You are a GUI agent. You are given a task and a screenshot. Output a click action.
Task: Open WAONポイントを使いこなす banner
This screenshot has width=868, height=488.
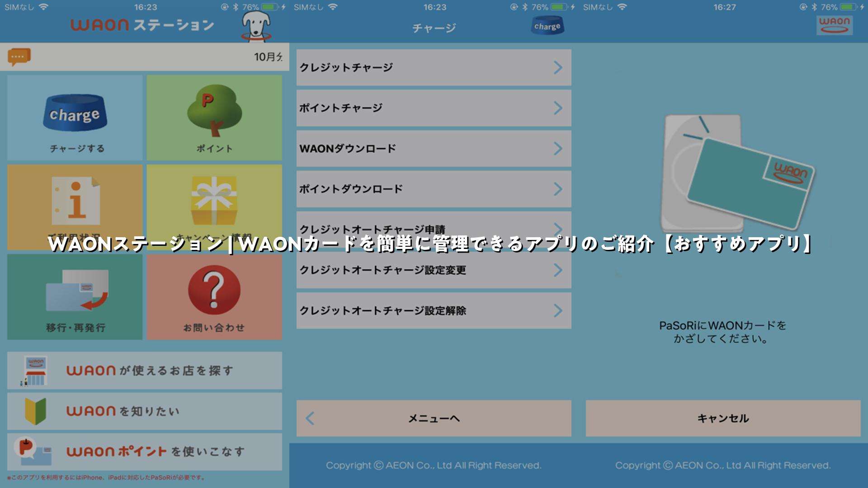click(x=145, y=452)
